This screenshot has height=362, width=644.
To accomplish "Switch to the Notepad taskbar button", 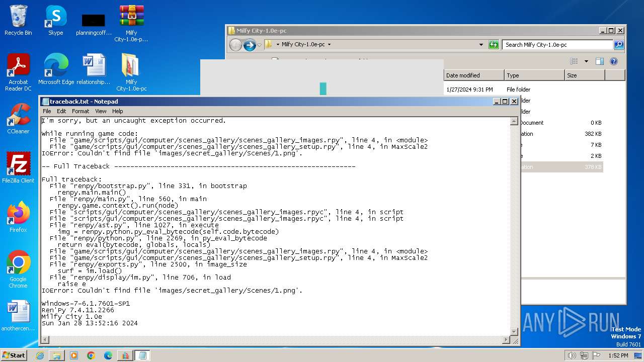I will tap(142, 355).
